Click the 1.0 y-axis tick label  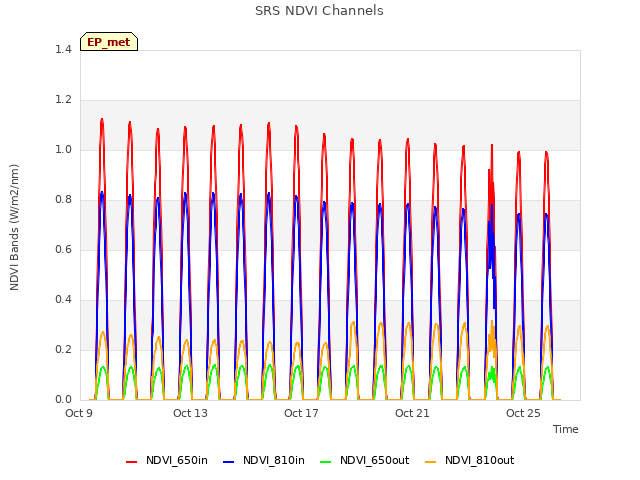point(63,150)
